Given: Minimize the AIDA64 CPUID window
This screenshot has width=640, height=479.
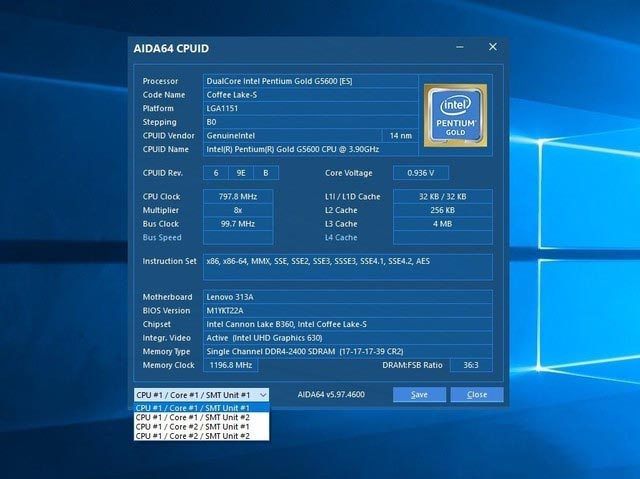Looking at the screenshot, I should (460, 47).
